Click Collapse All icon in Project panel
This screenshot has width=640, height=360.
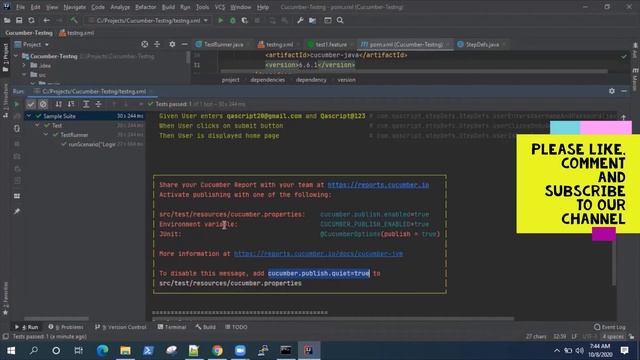(157, 44)
